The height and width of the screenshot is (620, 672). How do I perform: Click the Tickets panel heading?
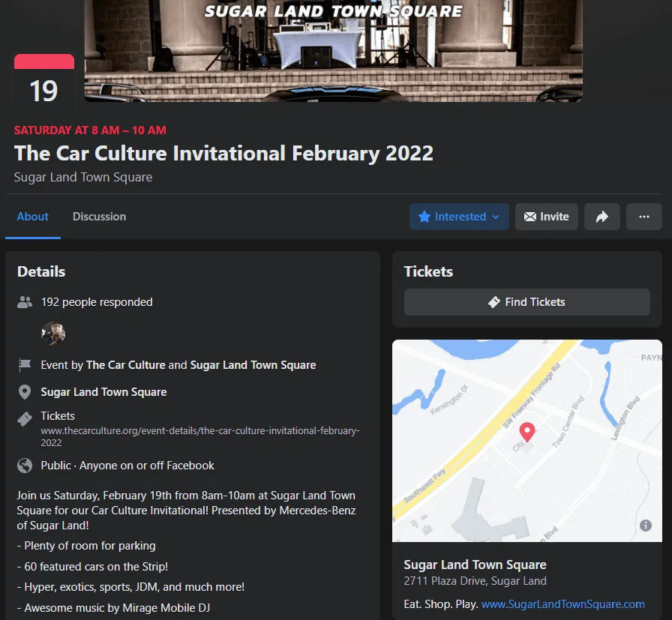coord(428,271)
